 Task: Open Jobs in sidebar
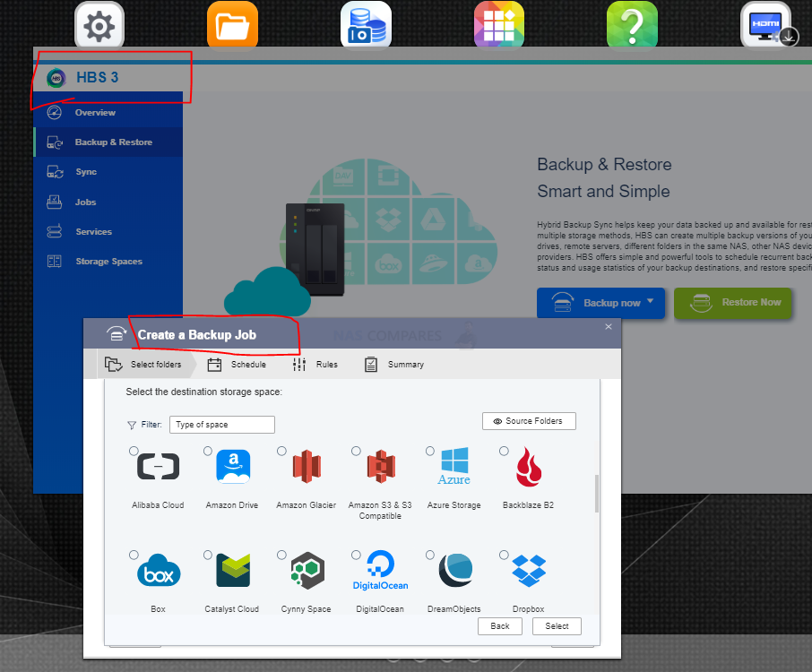point(108,202)
